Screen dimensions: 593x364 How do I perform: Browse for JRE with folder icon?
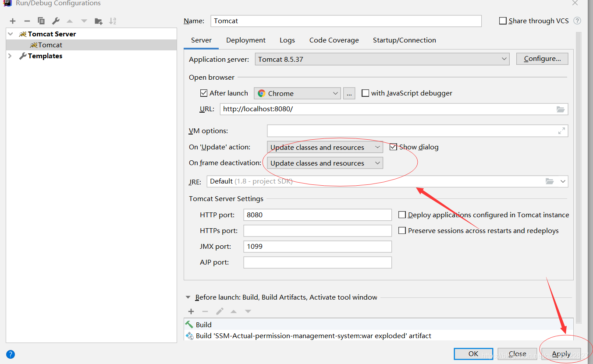point(550,181)
